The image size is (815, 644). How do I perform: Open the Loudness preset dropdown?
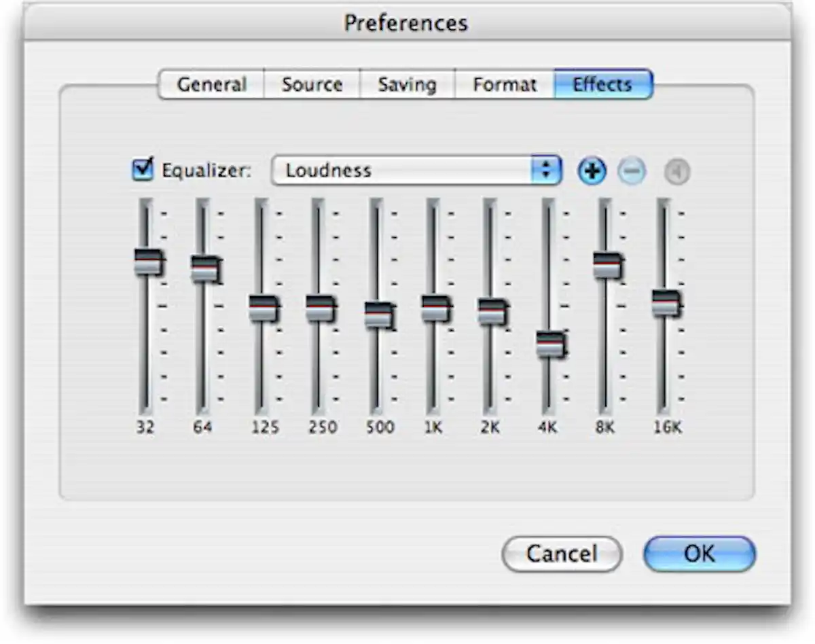pos(416,171)
